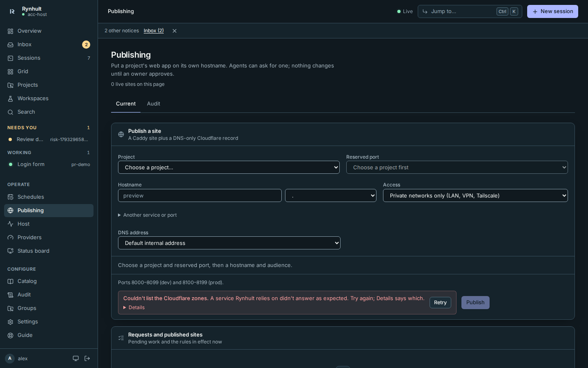The image size is (588, 368).
Task: Click the globe icon beside Publish a site
Action: (121, 135)
